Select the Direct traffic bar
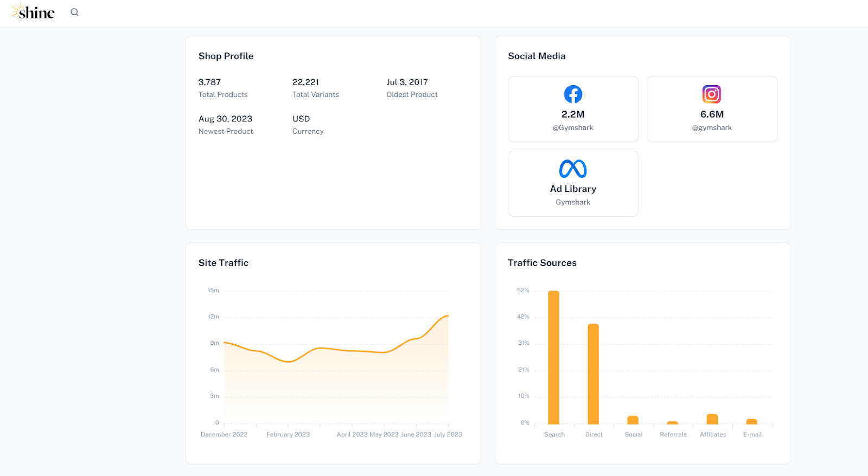 coord(593,374)
